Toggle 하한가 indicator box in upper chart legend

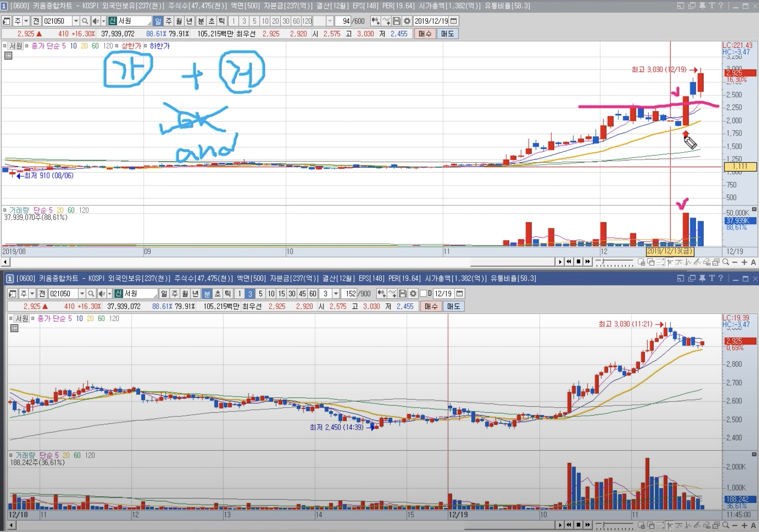coord(145,46)
